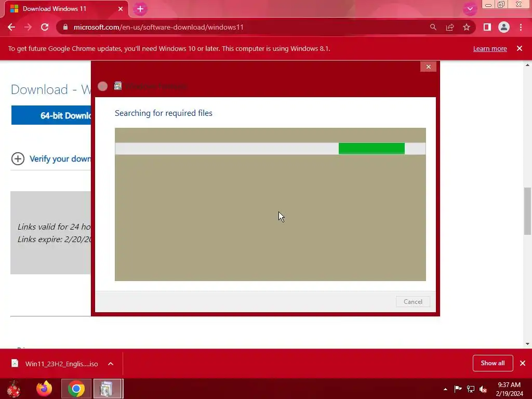This screenshot has width=532, height=399.
Task: Click the zoom magnifier icon in address bar
Action: pos(433,27)
